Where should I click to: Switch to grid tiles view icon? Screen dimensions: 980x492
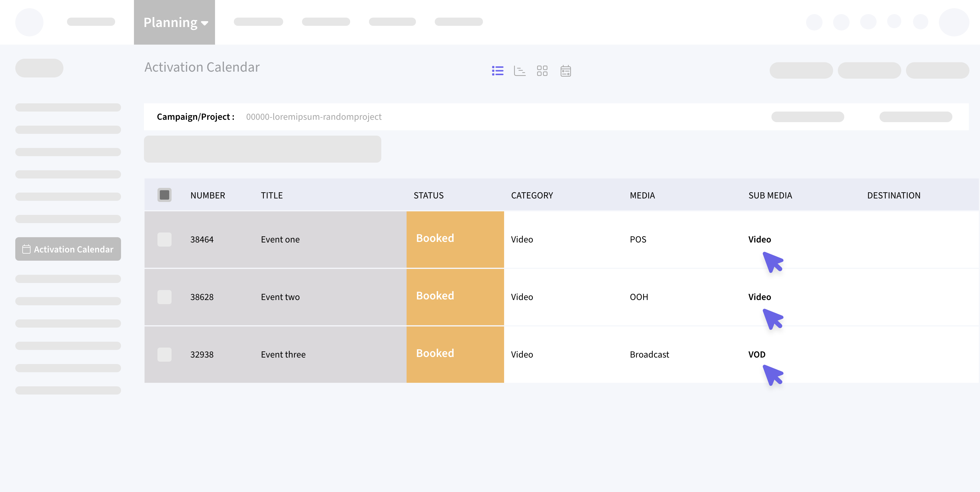pyautogui.click(x=542, y=71)
